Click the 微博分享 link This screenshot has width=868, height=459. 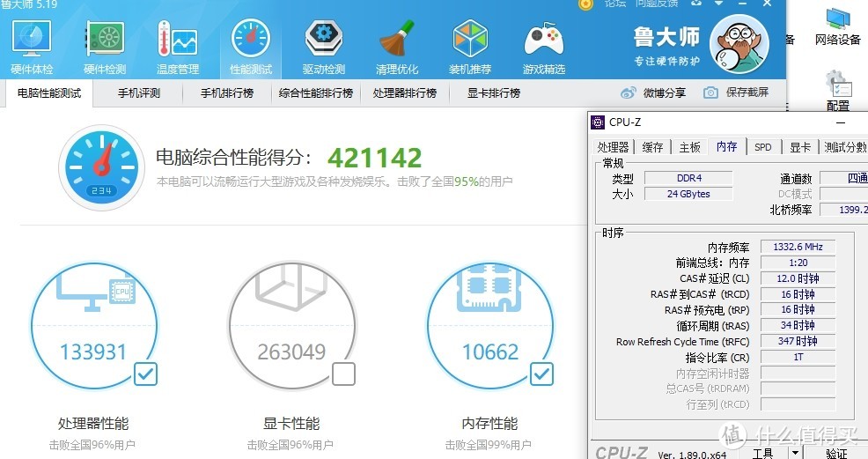[x=665, y=93]
